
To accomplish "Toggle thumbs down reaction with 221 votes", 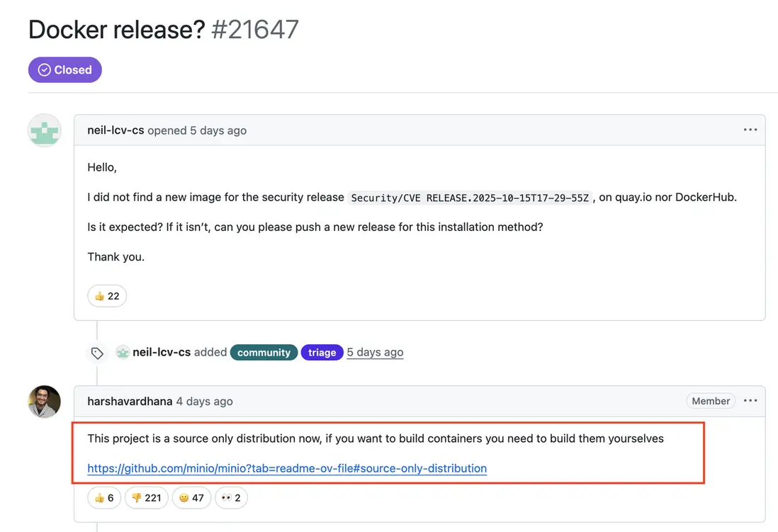I will point(146,498).
